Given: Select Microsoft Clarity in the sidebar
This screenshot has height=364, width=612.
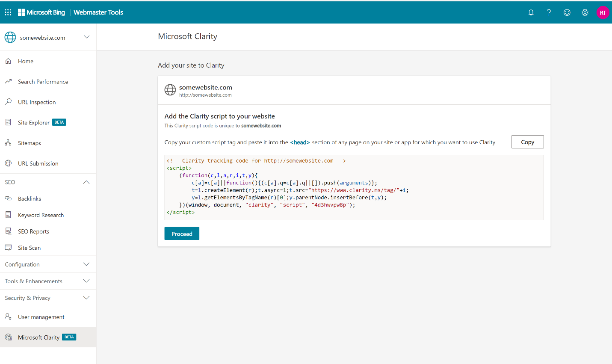Looking at the screenshot, I should click(x=48, y=337).
